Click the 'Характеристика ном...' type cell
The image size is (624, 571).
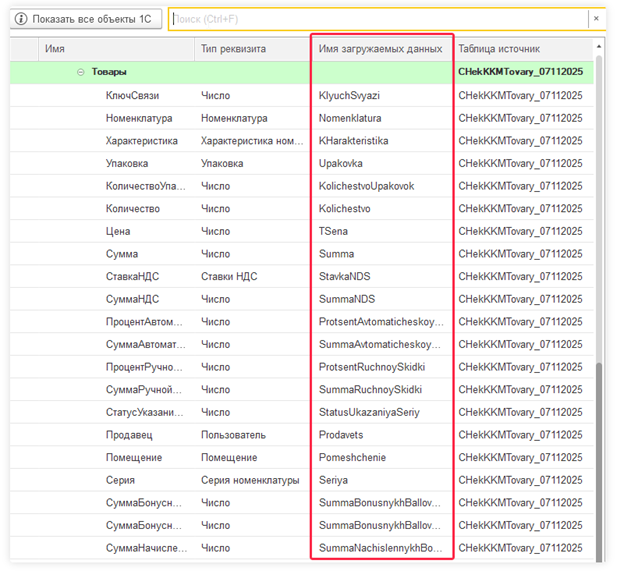(252, 141)
